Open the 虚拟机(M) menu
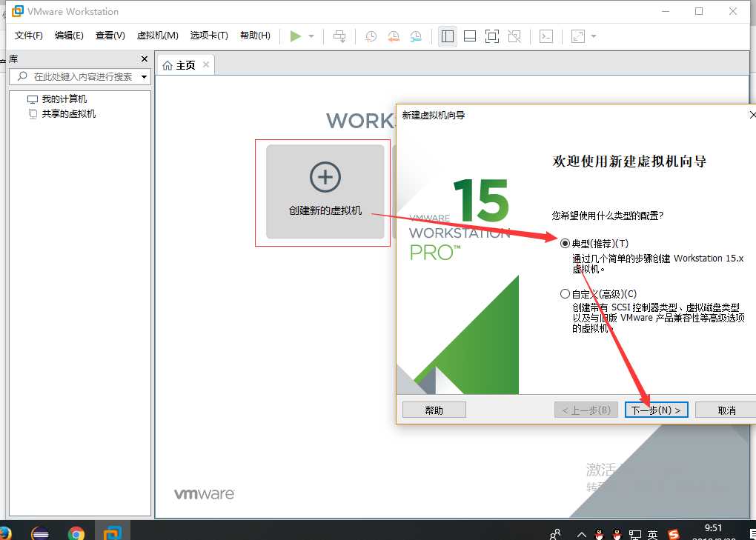Screen dimensions: 756x540 coord(158,35)
